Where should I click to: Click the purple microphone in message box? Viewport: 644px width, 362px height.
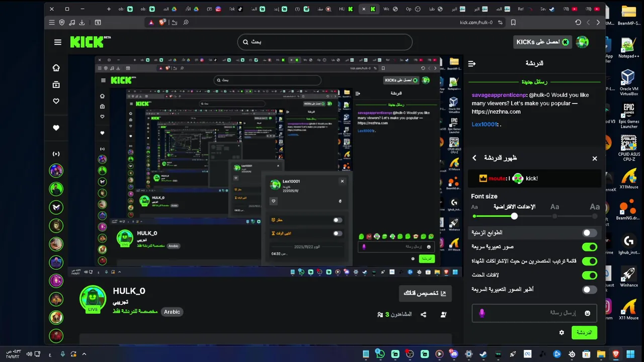[482, 313]
